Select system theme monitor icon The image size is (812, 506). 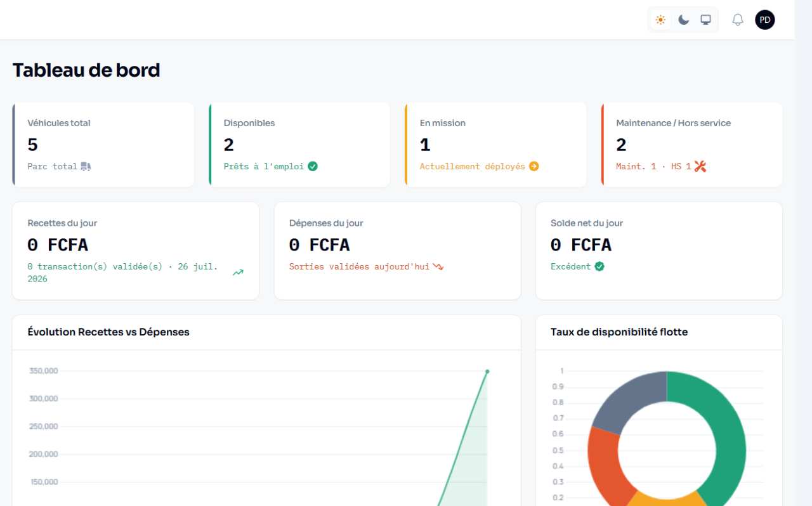[x=705, y=20]
